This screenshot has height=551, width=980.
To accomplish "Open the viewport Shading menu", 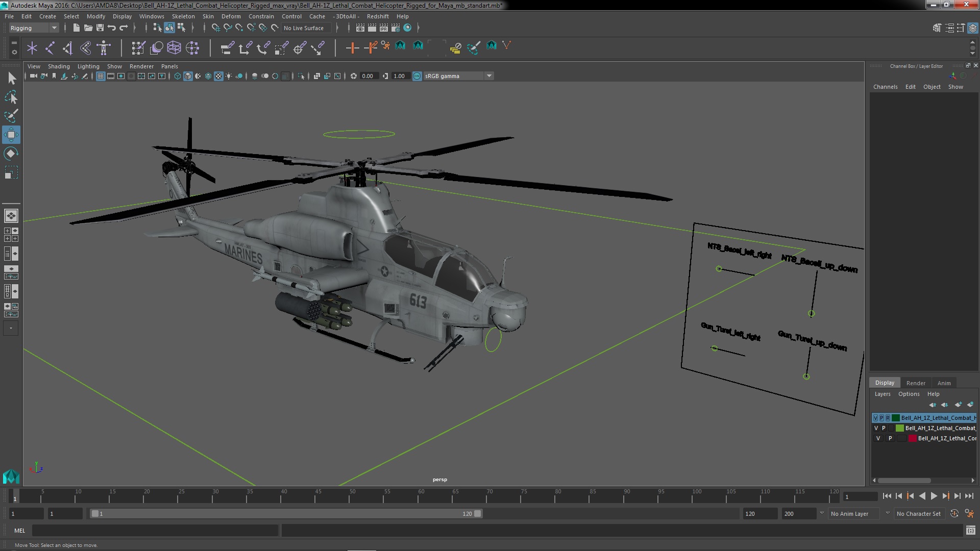I will (x=59, y=66).
